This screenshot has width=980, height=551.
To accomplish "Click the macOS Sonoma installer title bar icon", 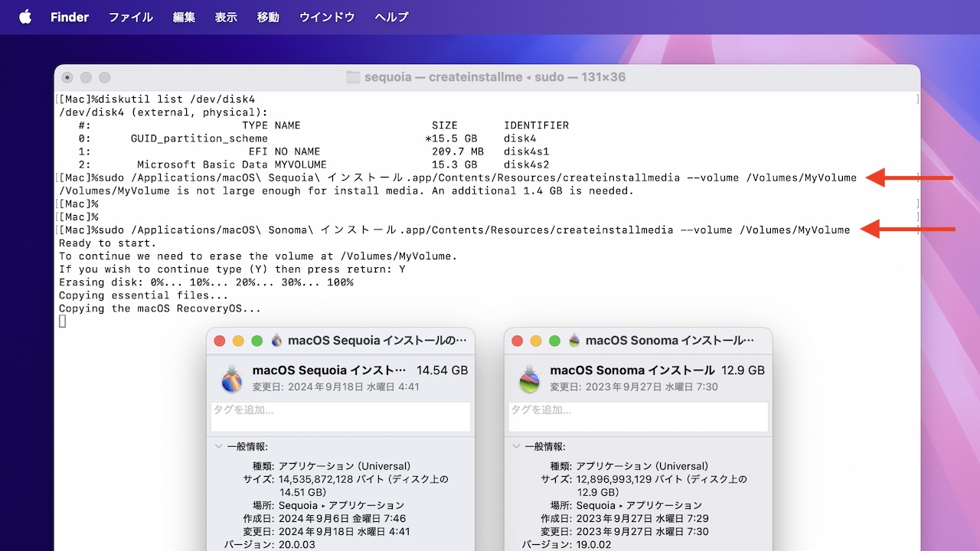I will [x=574, y=341].
